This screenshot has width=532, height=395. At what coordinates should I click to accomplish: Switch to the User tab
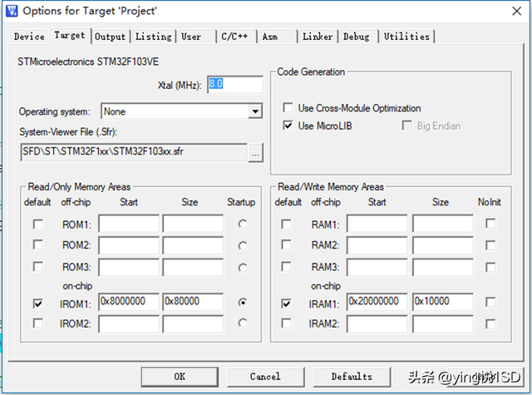pos(191,37)
